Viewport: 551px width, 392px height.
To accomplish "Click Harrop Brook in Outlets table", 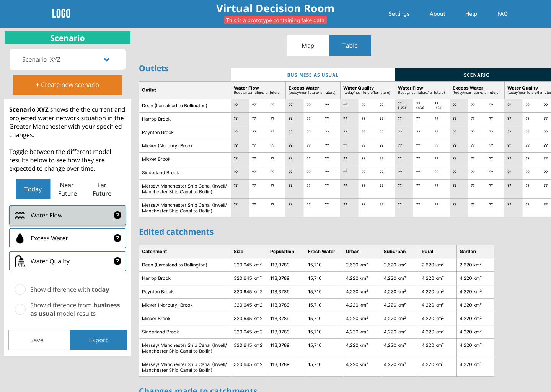I will tap(156, 119).
